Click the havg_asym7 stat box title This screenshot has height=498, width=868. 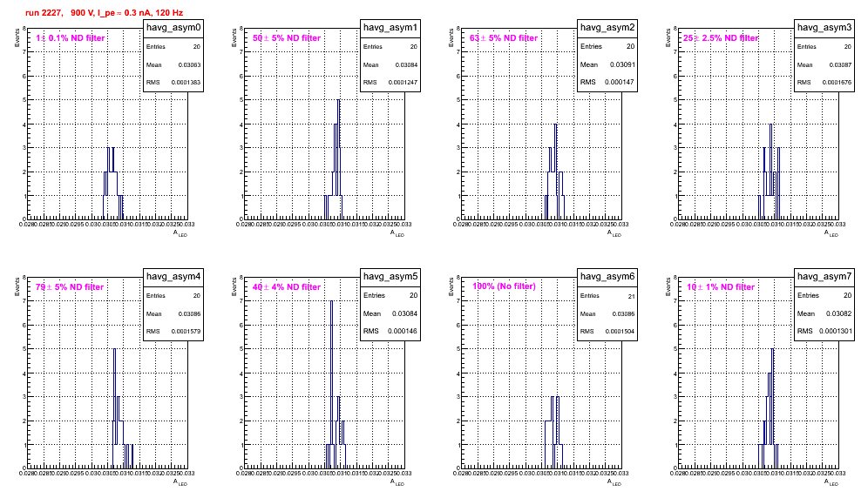click(x=824, y=276)
